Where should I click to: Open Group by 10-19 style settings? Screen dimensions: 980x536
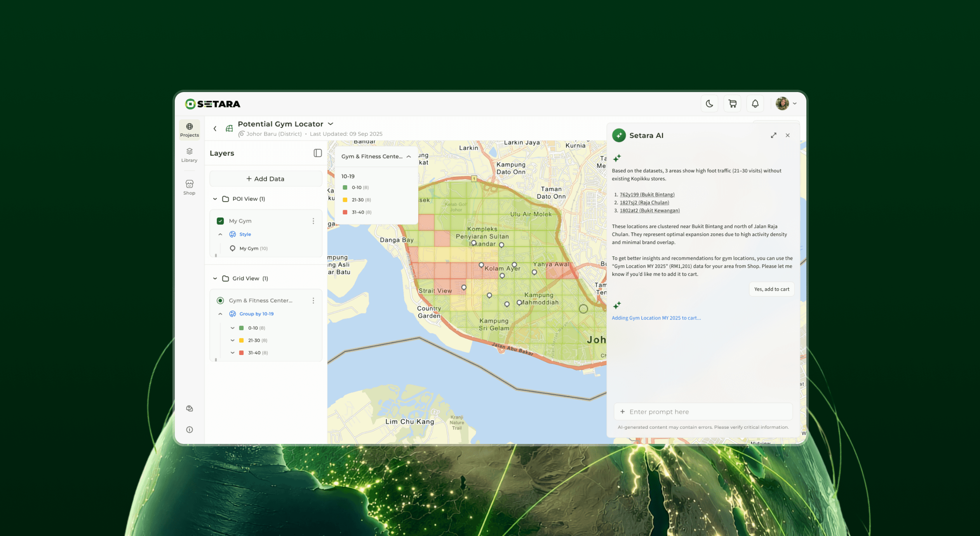(252, 314)
